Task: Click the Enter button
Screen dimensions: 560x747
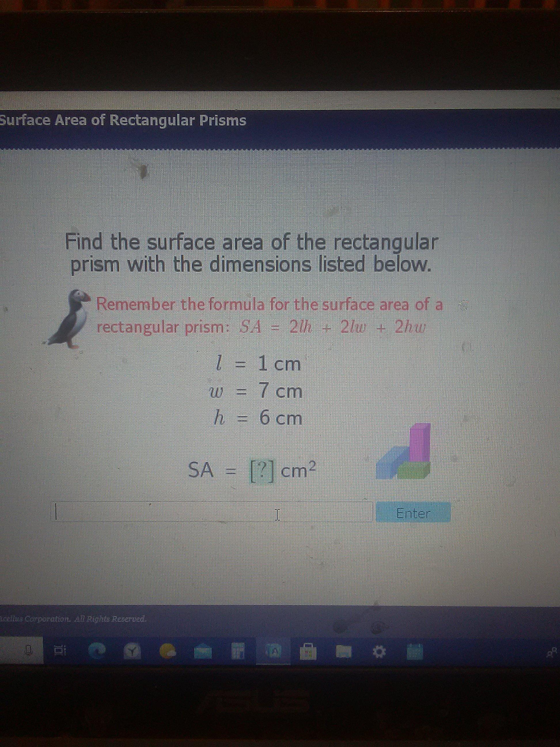Action: click(413, 514)
